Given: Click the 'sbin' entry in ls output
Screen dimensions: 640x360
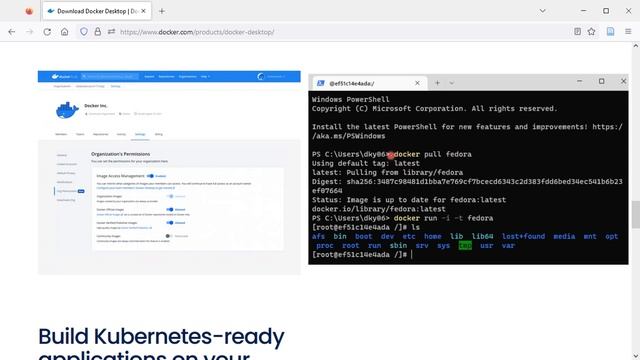Looking at the screenshot, I should point(398,246).
